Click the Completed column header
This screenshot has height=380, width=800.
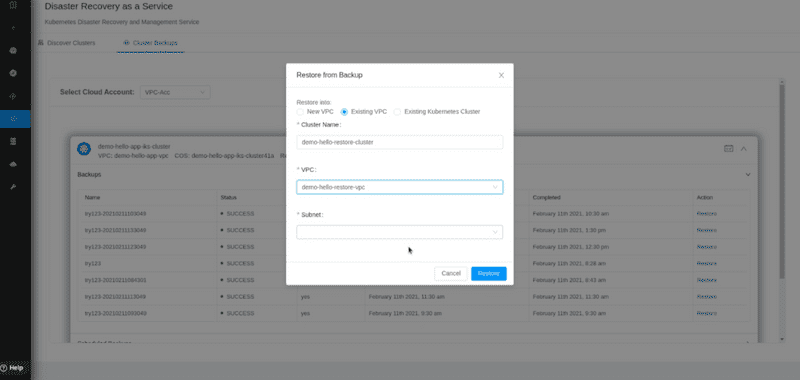click(x=546, y=197)
